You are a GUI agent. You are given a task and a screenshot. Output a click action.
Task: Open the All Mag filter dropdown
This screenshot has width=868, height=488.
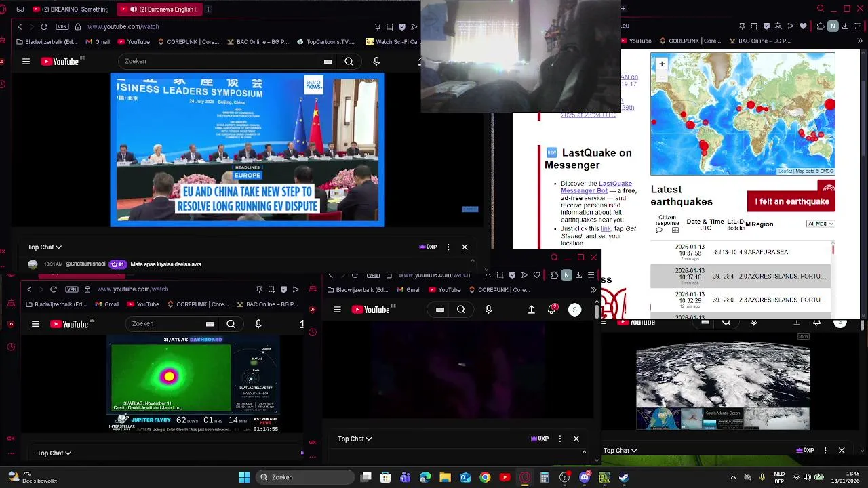[821, 224]
